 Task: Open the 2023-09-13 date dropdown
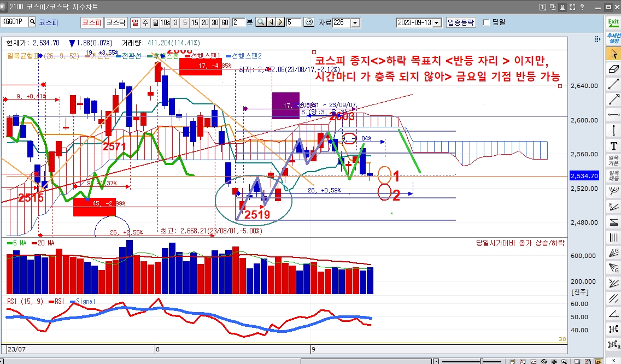click(x=437, y=23)
